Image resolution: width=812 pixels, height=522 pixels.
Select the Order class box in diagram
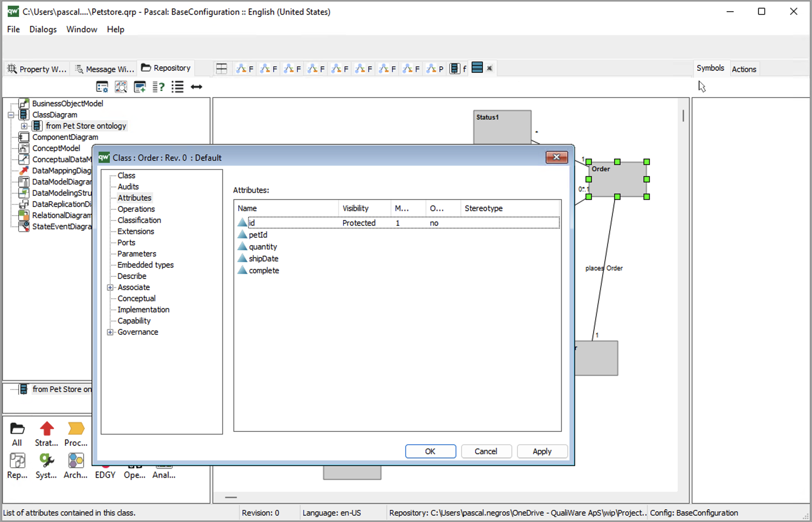617,179
